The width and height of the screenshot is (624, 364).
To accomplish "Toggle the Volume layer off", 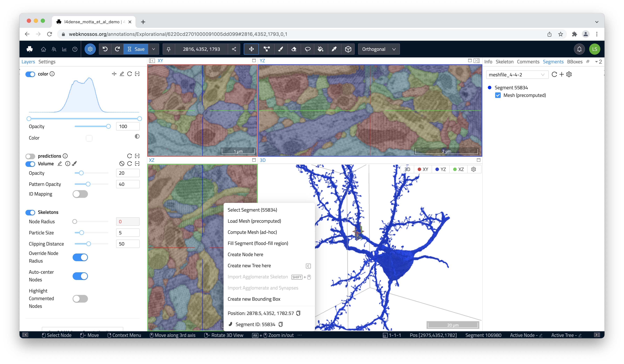I will pos(30,164).
